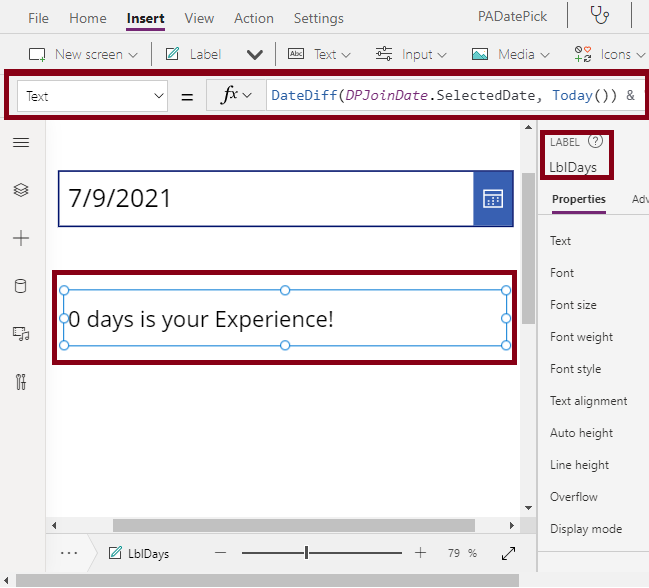This screenshot has width=649, height=588.
Task: Click the ellipsis breadcrumb icon at bottom
Action: pyautogui.click(x=69, y=553)
